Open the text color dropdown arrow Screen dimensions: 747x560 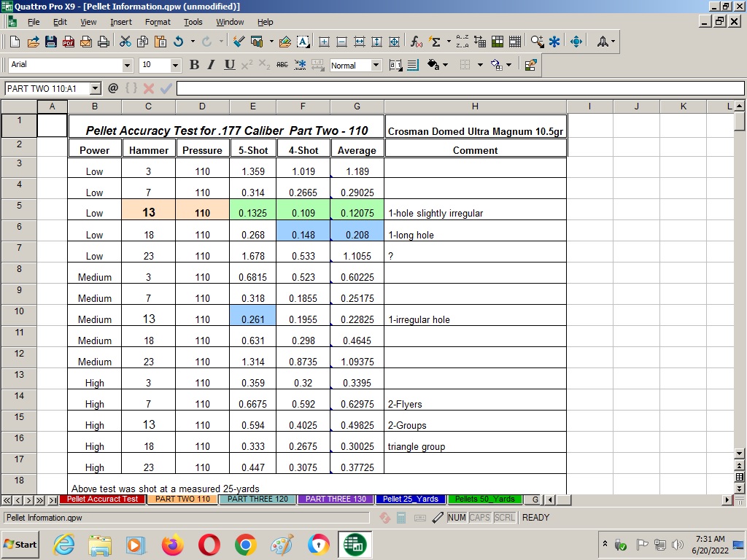(x=445, y=65)
